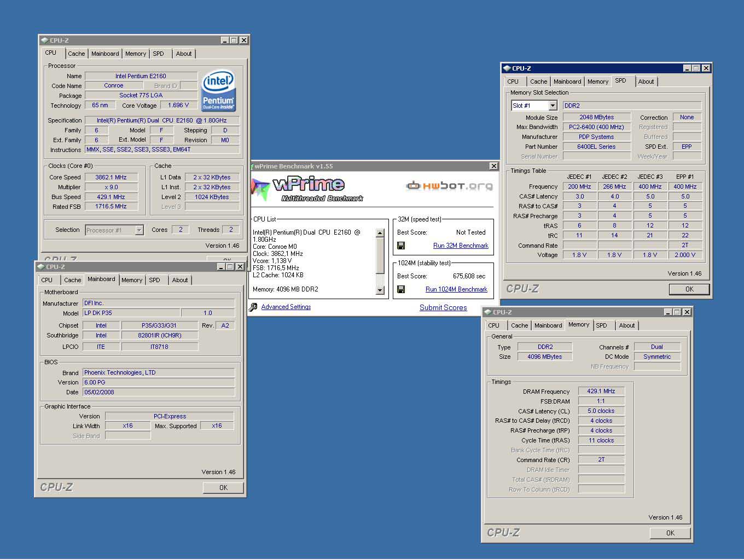The width and height of the screenshot is (744, 560).
Task: Click Rated FSB value 1716.5 MHz
Action: 111,207
